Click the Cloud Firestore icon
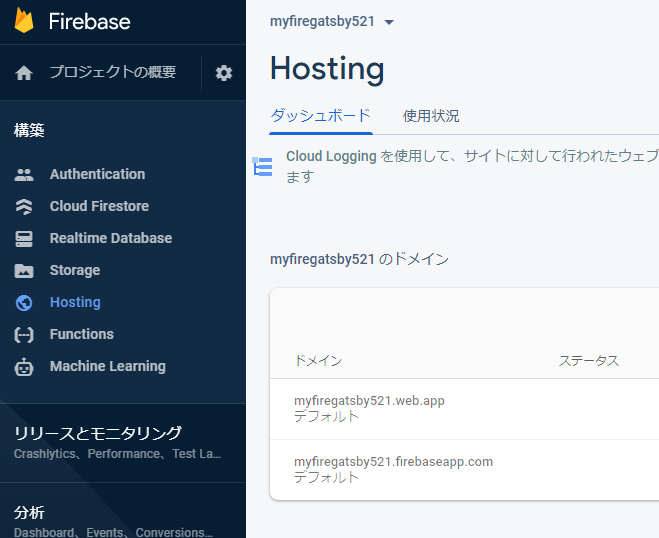This screenshot has width=659, height=538. [24, 206]
